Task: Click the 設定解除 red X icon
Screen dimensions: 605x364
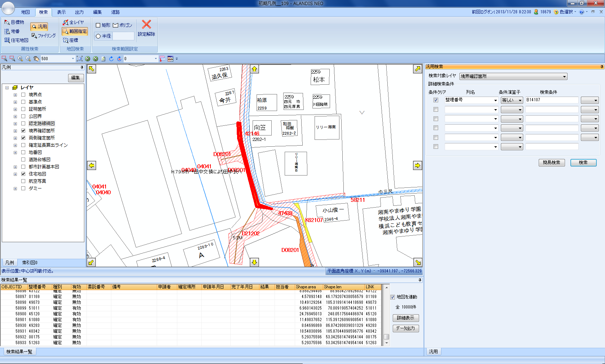Action: 146,25
